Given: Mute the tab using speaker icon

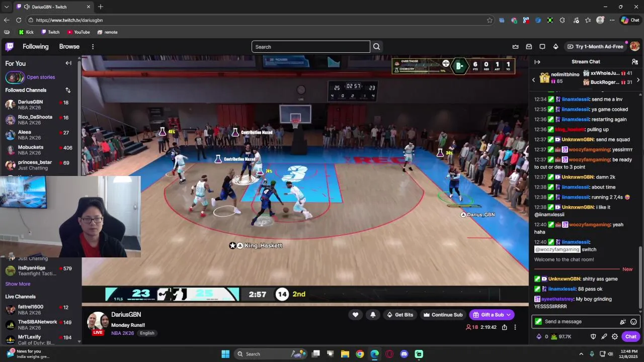Looking at the screenshot, I should tap(26, 7).
